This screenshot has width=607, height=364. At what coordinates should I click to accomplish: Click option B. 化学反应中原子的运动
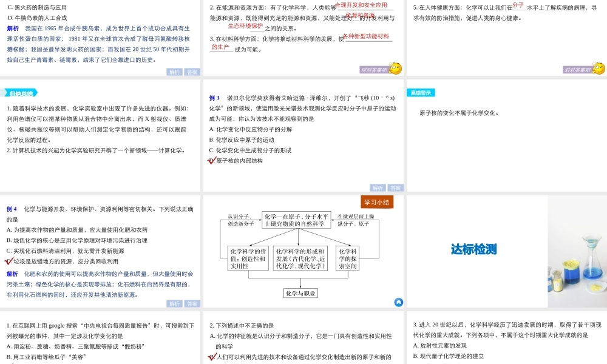click(242, 140)
